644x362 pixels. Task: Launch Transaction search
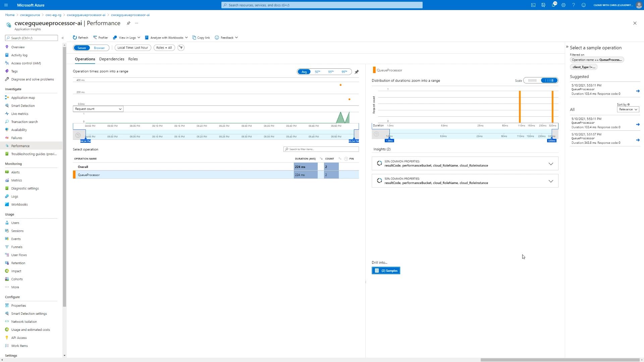pyautogui.click(x=24, y=122)
